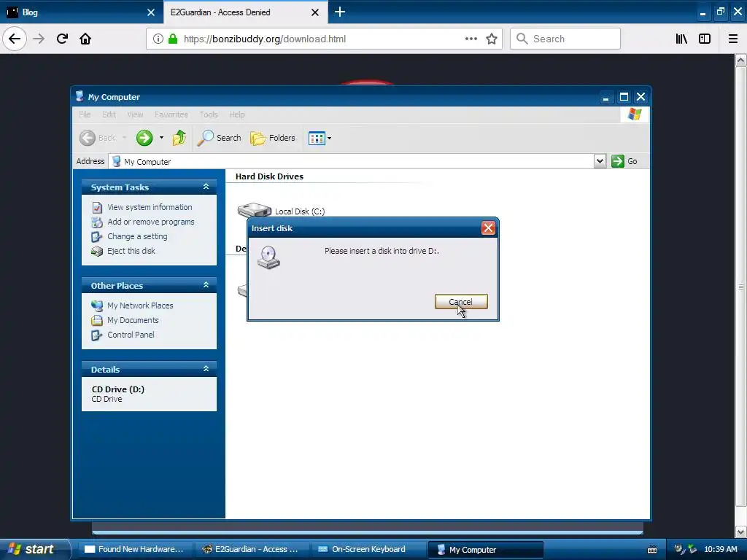Close the E2Guardian tab

315,12
